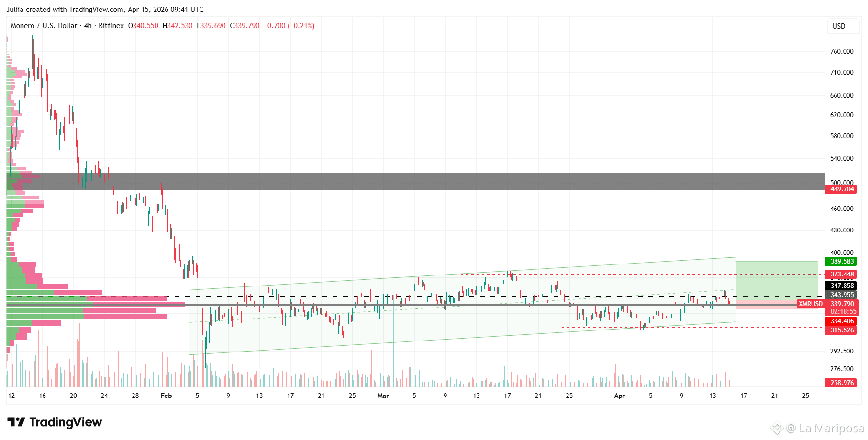Click the red 373.448 price label
The height and width of the screenshot is (440, 868).
tap(841, 275)
